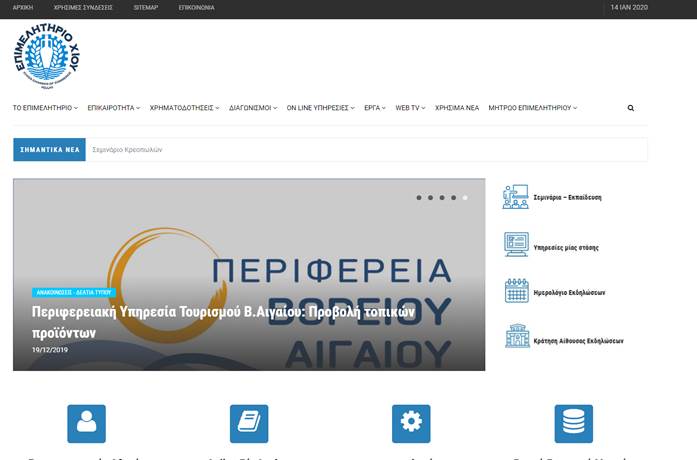Click the blue database tile icon
This screenshot has width=697, height=460.
pos(573,424)
